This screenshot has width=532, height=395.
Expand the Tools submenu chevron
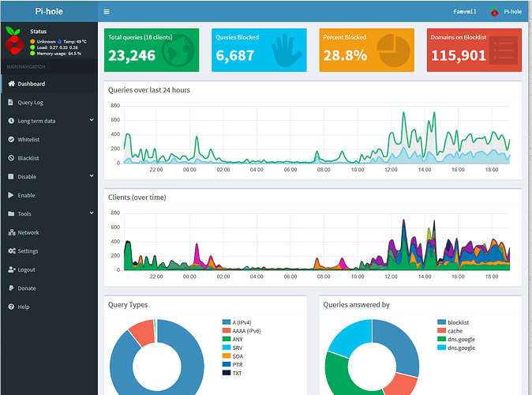(x=92, y=213)
